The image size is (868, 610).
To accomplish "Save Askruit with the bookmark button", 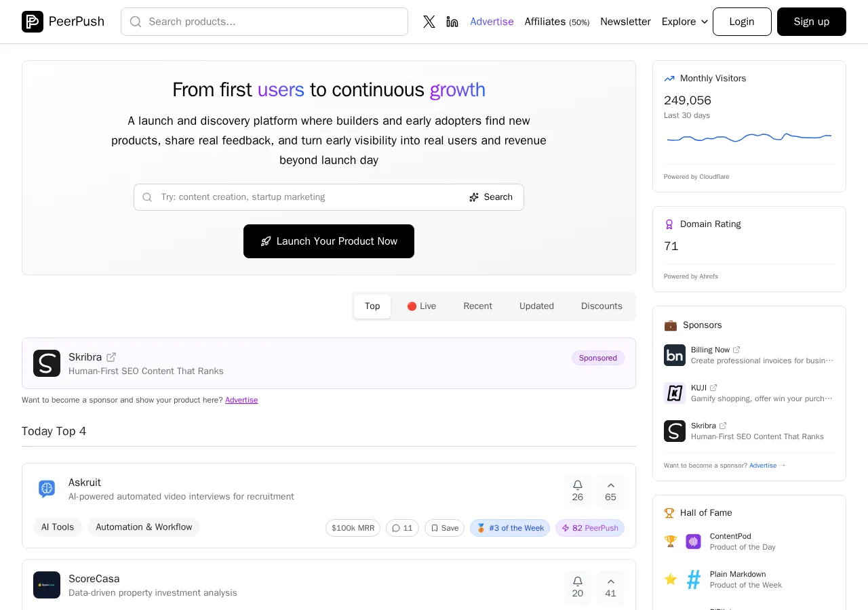I will pyautogui.click(x=444, y=528).
